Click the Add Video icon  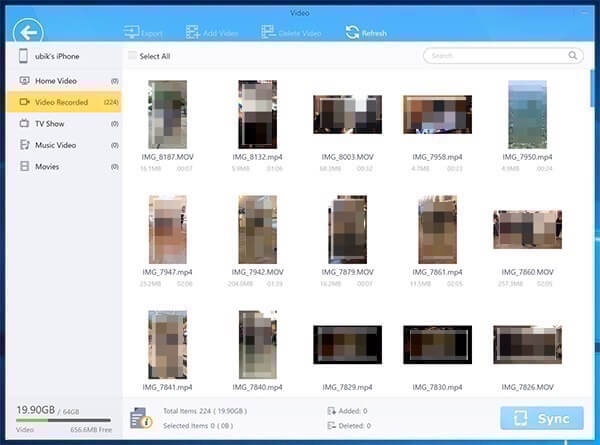tap(192, 33)
